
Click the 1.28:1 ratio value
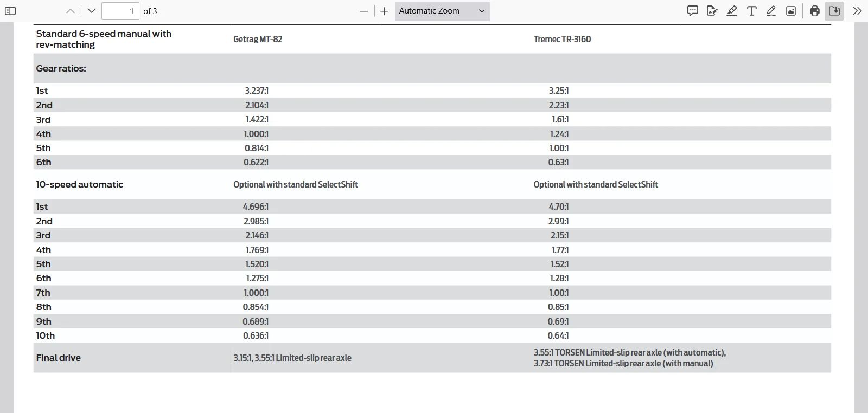point(559,278)
